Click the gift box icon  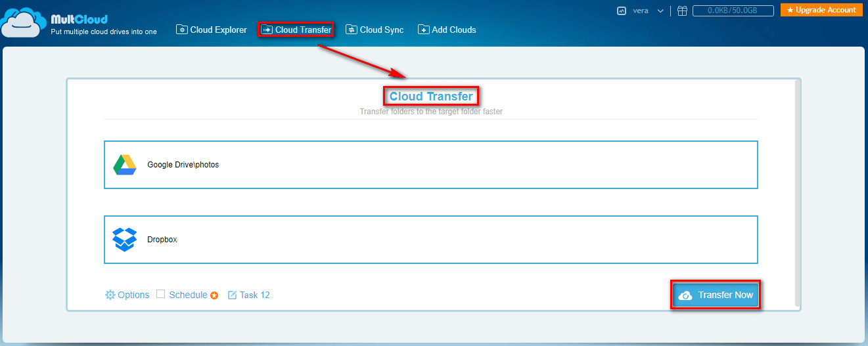pos(683,11)
